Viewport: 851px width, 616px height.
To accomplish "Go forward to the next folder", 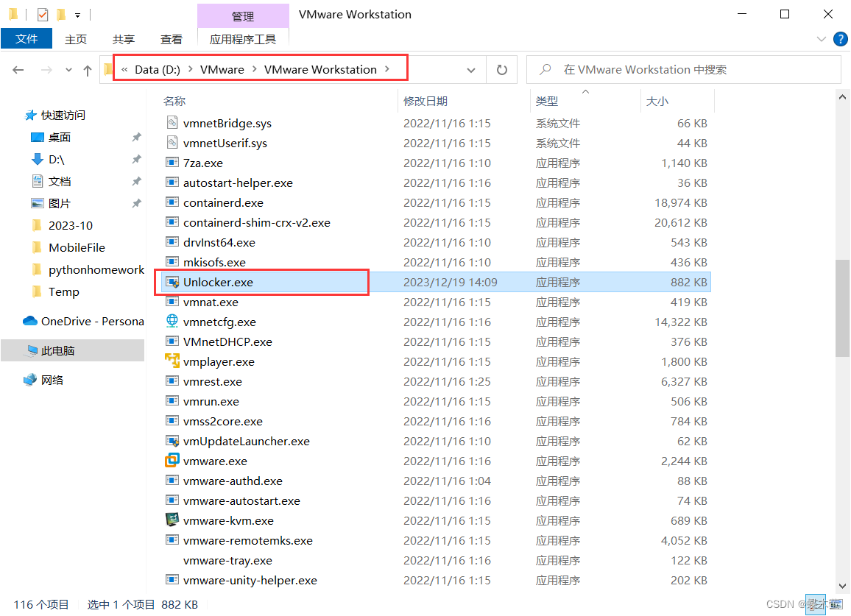I will pyautogui.click(x=46, y=69).
